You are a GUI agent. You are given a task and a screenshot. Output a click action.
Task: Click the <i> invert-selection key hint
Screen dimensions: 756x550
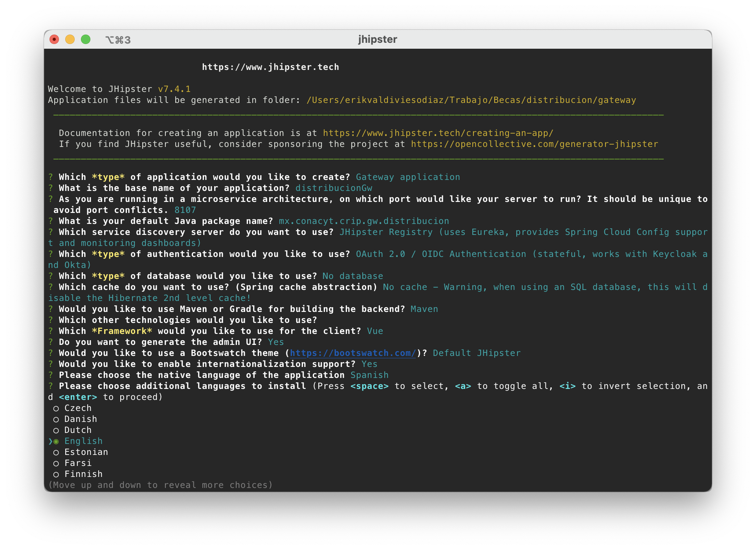point(567,386)
